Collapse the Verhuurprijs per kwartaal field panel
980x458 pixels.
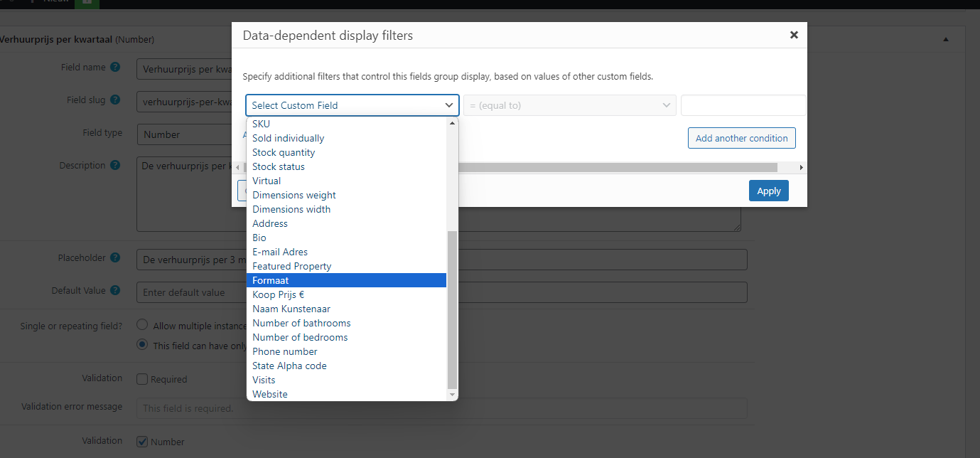946,40
